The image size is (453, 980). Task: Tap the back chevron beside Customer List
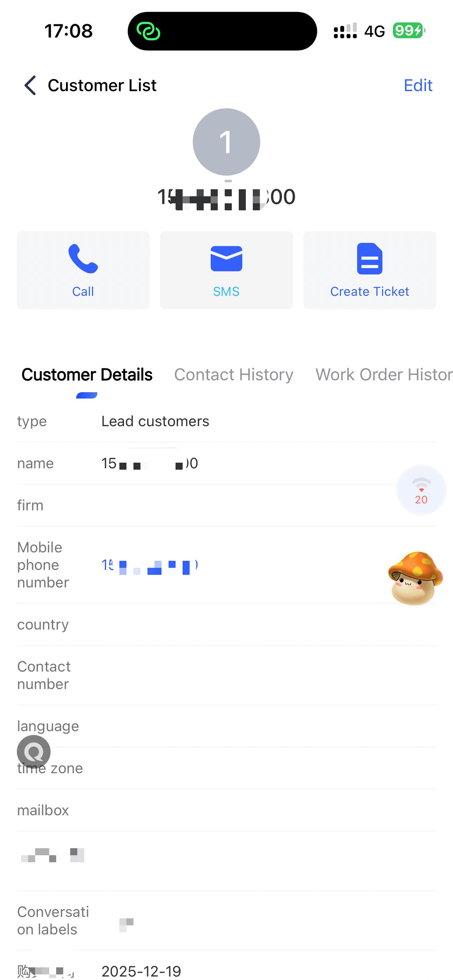(30, 85)
